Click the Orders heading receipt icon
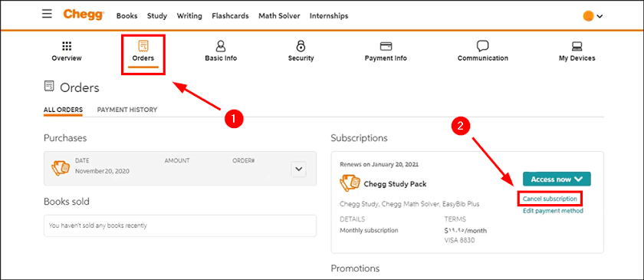 (x=49, y=87)
